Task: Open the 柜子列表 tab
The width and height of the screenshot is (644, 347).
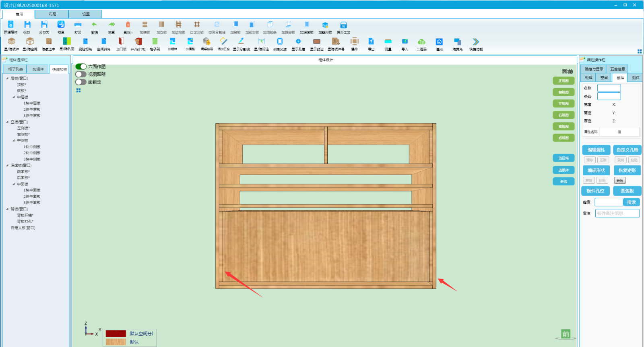Action: [15, 69]
